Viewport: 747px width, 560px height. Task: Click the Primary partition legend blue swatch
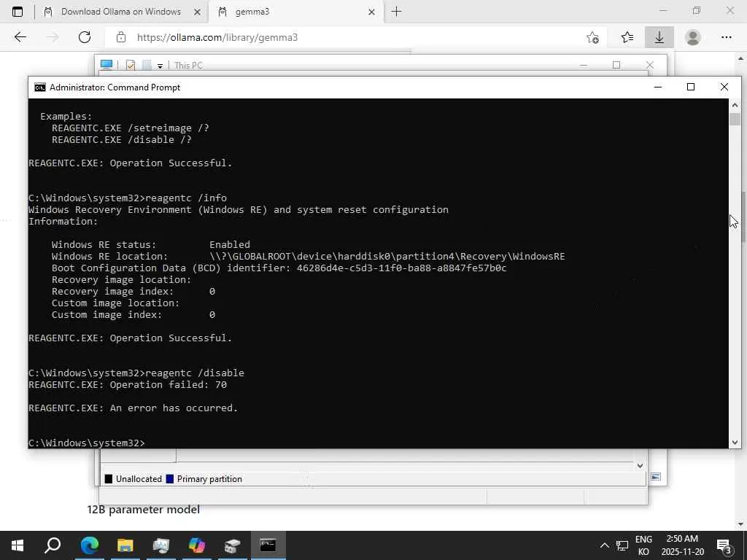(x=169, y=479)
